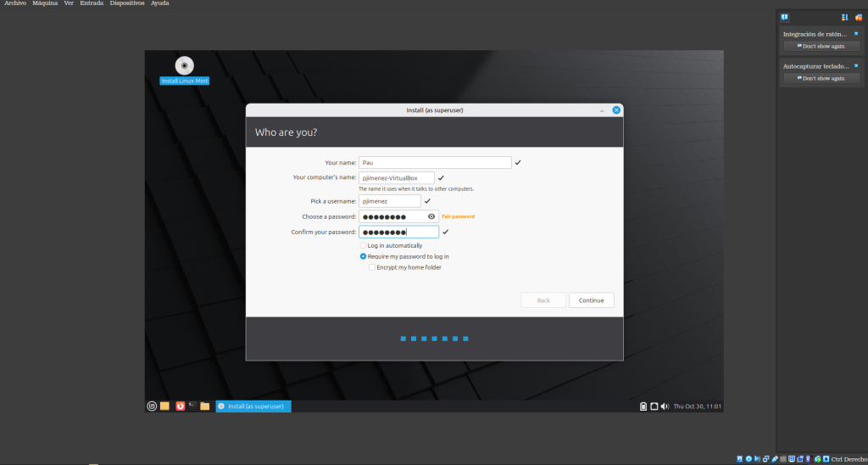Click Don't show again under Autocapturar teclado

point(821,78)
